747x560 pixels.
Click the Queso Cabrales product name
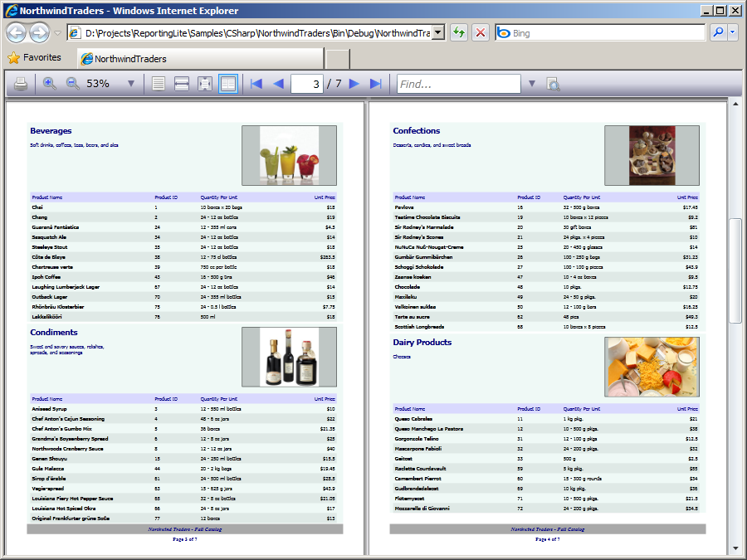click(x=413, y=419)
